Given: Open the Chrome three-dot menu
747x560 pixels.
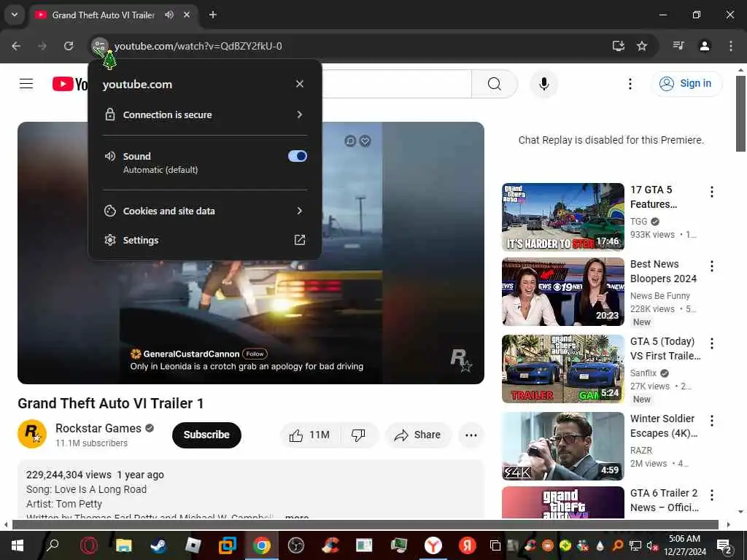Looking at the screenshot, I should pos(731,46).
